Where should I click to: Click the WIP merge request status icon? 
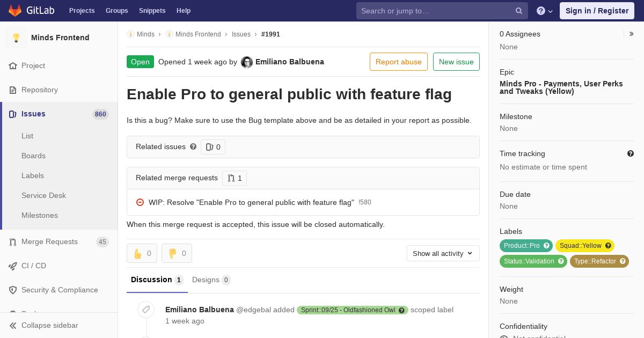coord(140,202)
